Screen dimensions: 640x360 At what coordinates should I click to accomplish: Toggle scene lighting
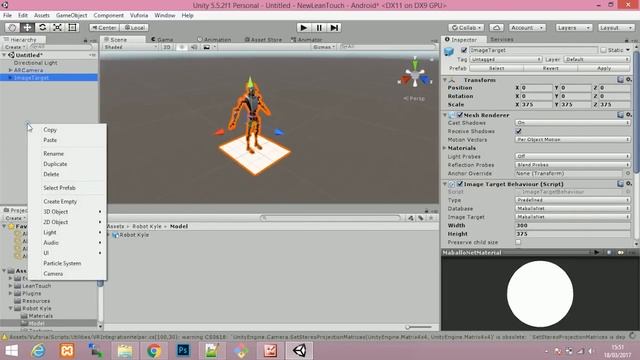(x=182, y=47)
